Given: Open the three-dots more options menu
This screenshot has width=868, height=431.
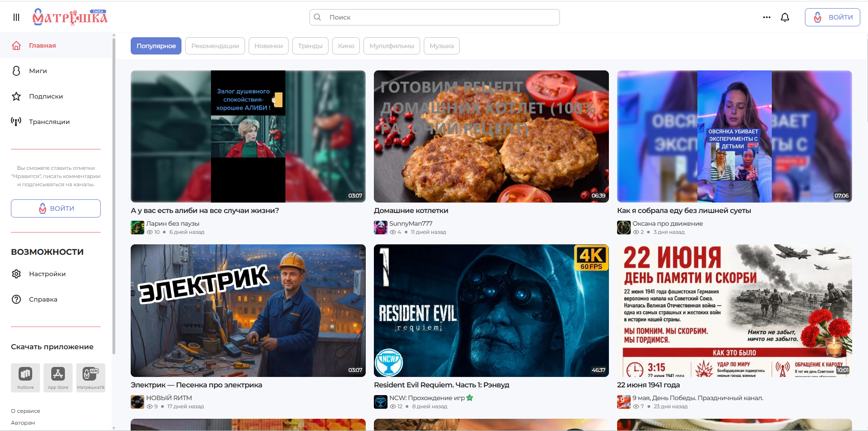Looking at the screenshot, I should click(767, 17).
